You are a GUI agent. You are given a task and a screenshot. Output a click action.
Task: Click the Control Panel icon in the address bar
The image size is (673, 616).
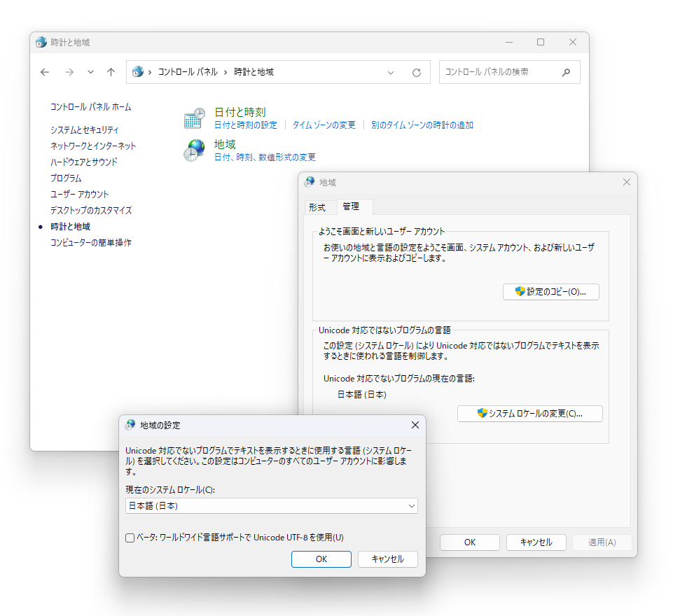point(138,72)
